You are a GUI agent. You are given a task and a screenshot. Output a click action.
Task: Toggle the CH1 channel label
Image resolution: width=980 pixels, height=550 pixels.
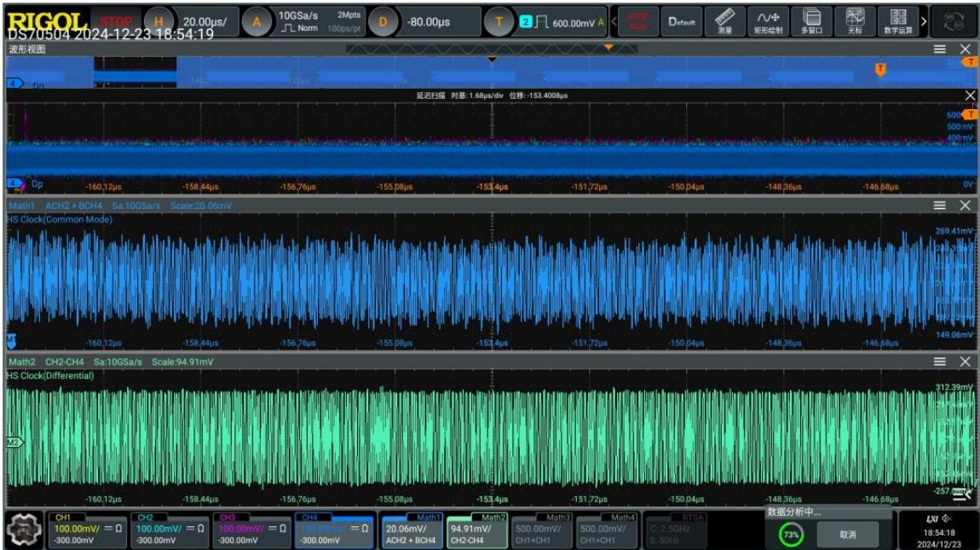[x=62, y=518]
